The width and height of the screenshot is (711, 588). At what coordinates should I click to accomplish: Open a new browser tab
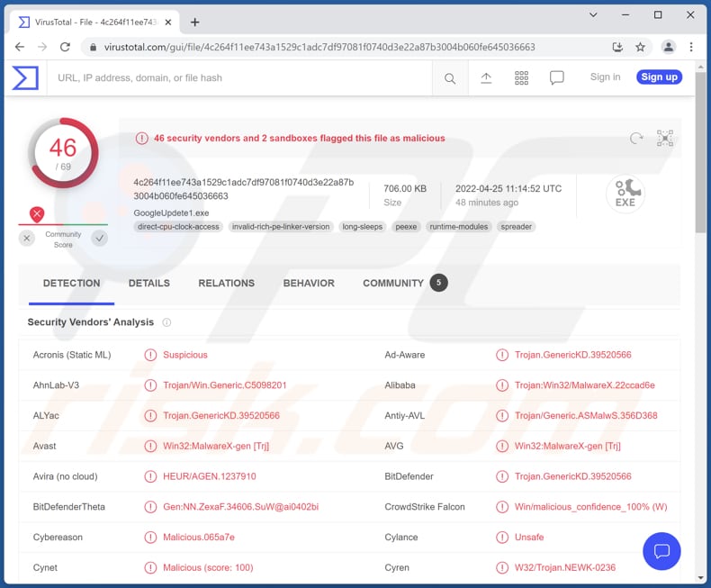coord(195,23)
